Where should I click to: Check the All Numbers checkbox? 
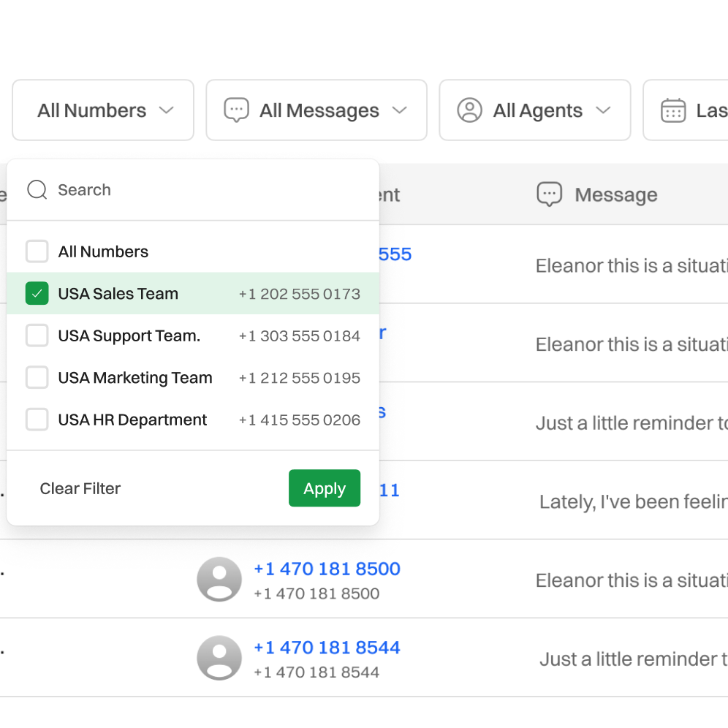[37, 251]
